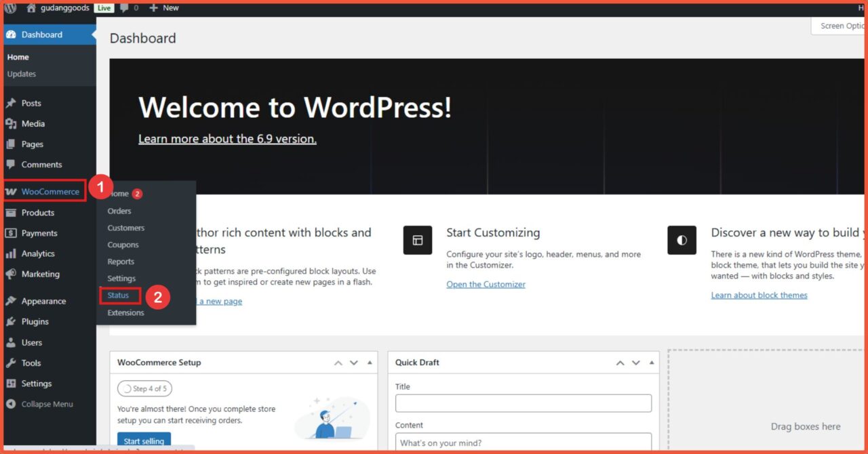Image resolution: width=868 pixels, height=454 pixels.
Task: Click the Step 4 of 5 progress indicator
Action: 144,388
